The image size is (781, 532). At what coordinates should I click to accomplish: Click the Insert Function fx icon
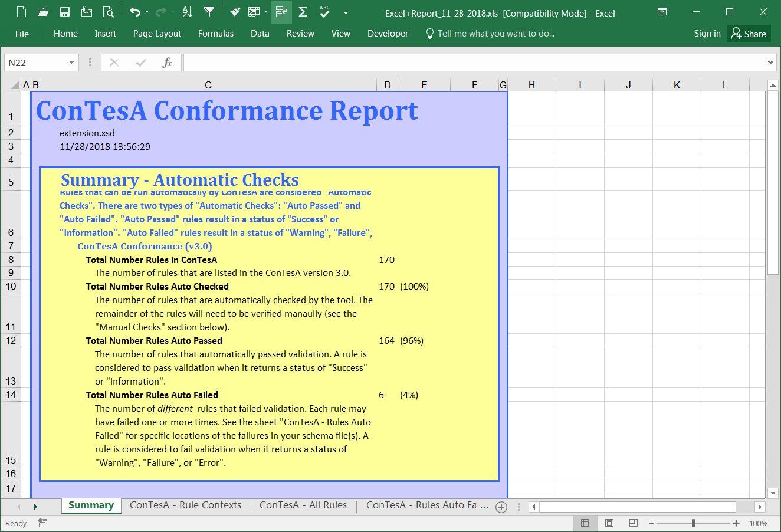pyautogui.click(x=168, y=63)
